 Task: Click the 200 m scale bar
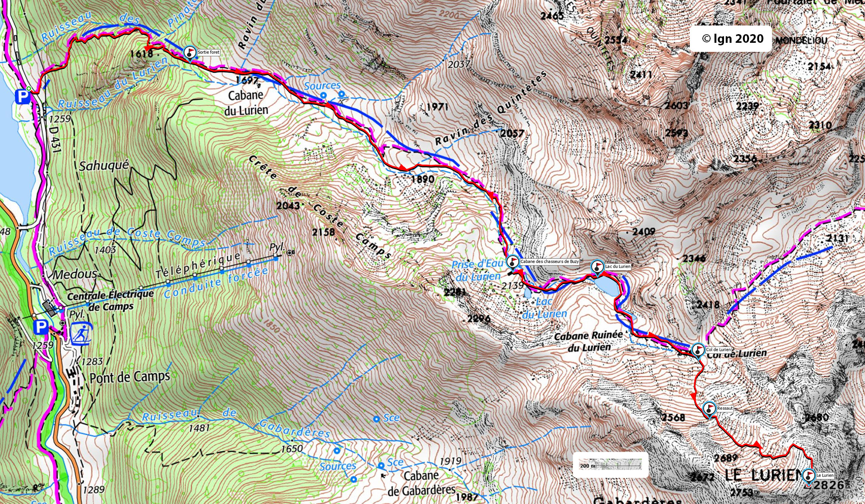click(x=610, y=465)
